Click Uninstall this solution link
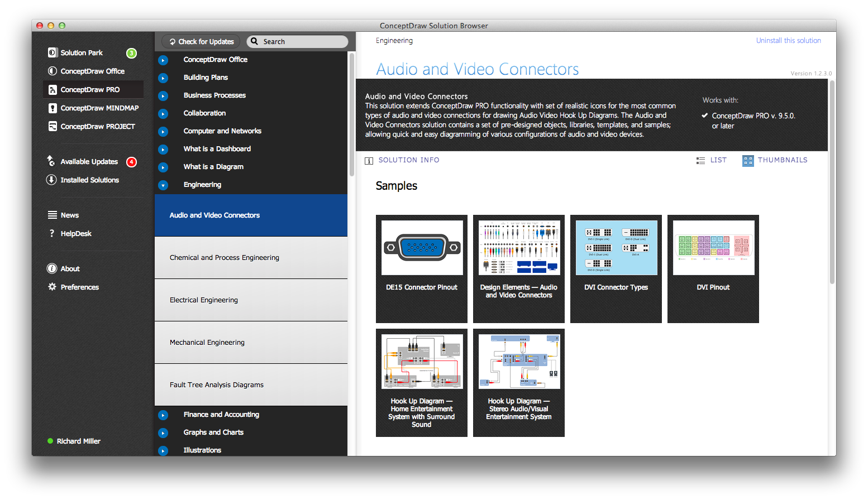Viewport: 868px width, 500px height. click(788, 41)
